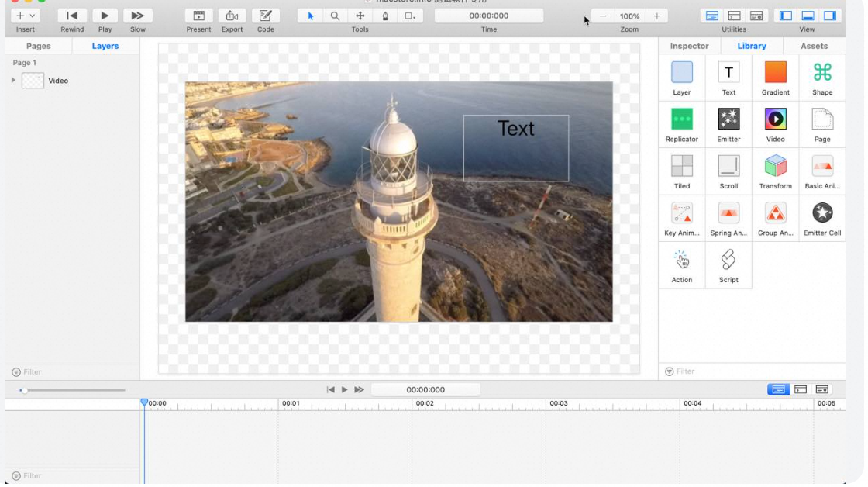The image size is (868, 487).
Task: Play using the timeline transport button
Action: [x=344, y=390]
